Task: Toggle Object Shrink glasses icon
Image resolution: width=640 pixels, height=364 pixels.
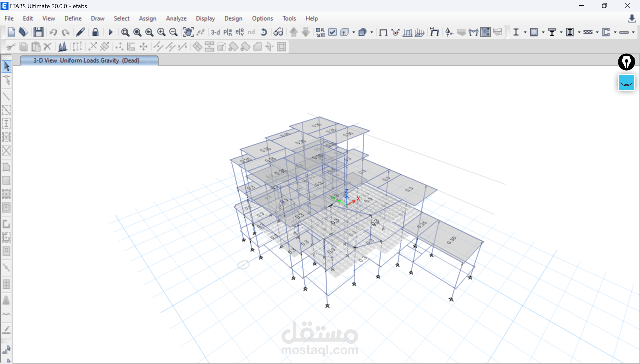Action: 278,32
